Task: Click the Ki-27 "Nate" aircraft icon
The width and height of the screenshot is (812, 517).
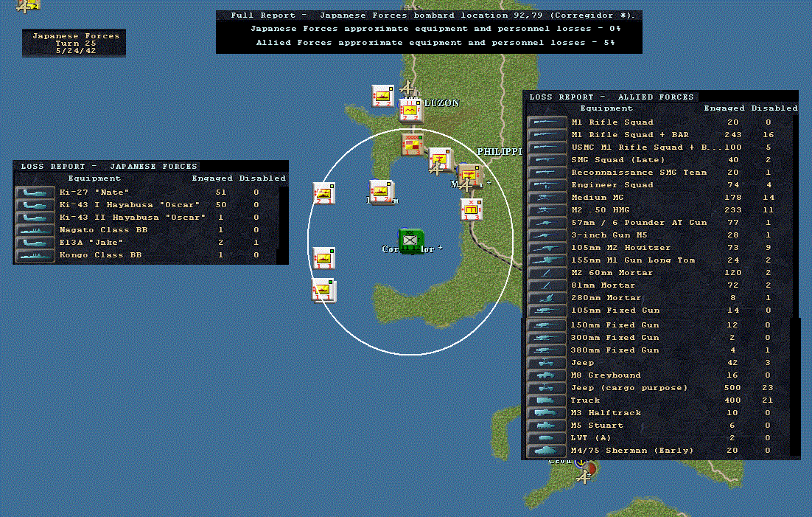Action: 35,192
